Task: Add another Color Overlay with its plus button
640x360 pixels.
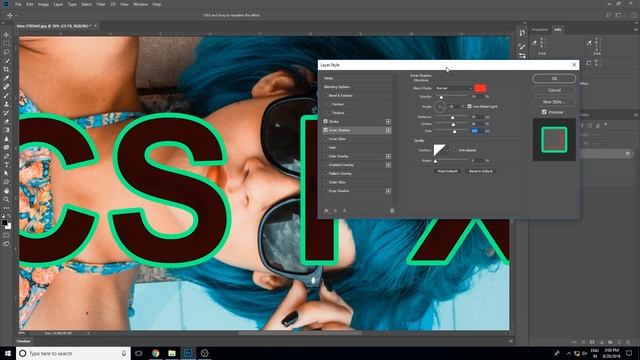Action: (388, 156)
